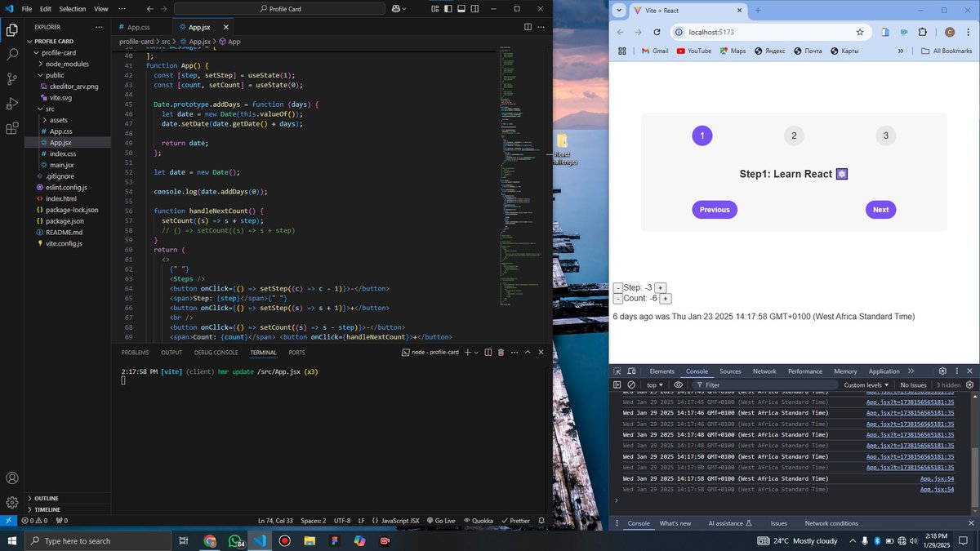Create a new terminal with plus icon
The image size is (980, 551).
coord(468,353)
